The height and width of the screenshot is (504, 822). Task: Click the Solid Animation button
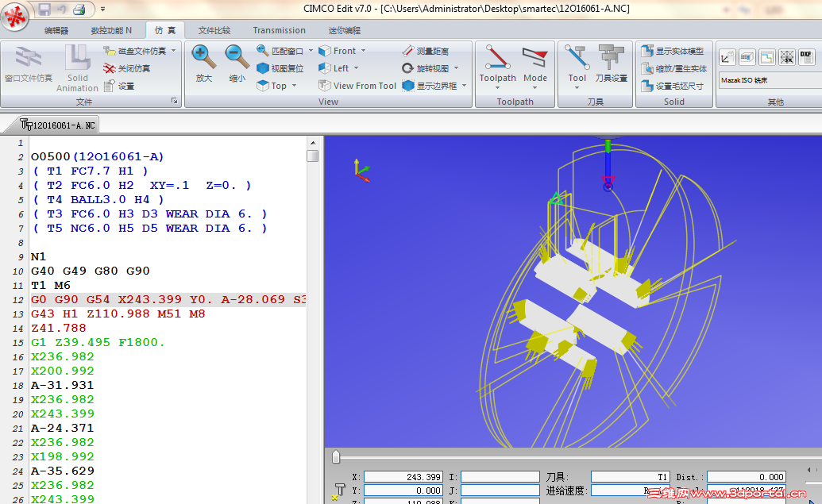[x=78, y=68]
